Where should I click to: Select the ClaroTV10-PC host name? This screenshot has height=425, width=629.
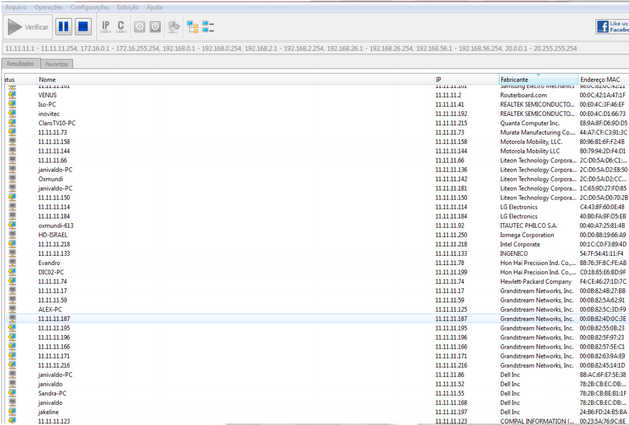point(57,123)
